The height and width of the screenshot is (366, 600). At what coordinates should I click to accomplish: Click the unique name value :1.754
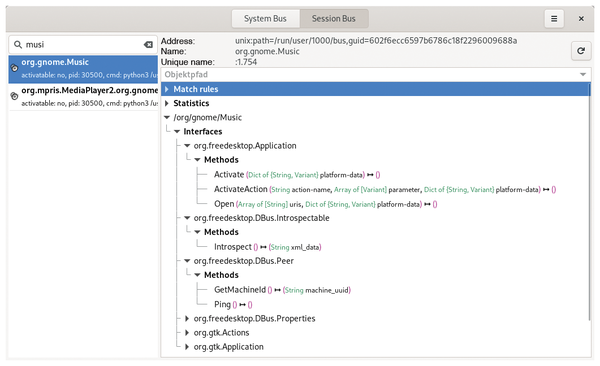pos(246,62)
